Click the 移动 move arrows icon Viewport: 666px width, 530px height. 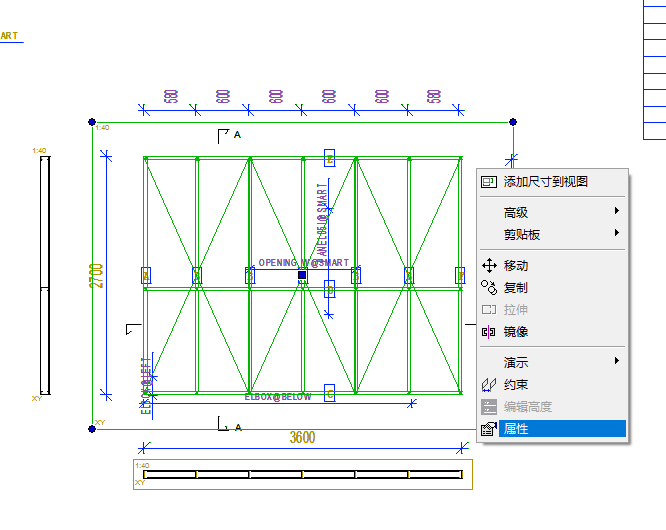click(489, 266)
